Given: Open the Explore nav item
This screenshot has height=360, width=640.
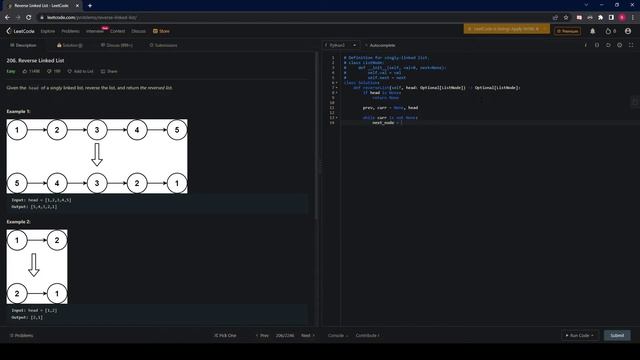Looking at the screenshot, I should tap(48, 31).
